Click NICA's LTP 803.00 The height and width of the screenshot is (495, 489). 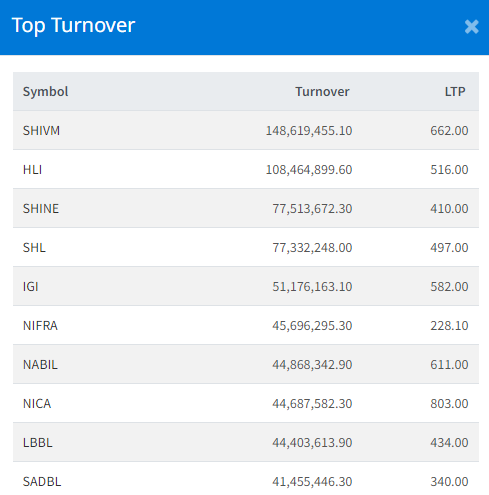tap(449, 403)
